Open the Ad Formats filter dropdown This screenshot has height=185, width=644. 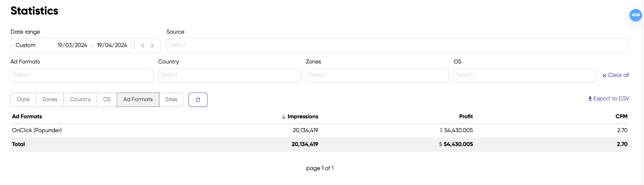pyautogui.click(x=82, y=75)
